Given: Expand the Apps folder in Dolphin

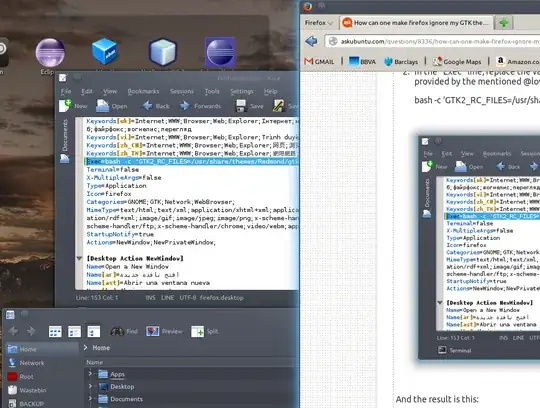Looking at the screenshot, I should point(90,374).
